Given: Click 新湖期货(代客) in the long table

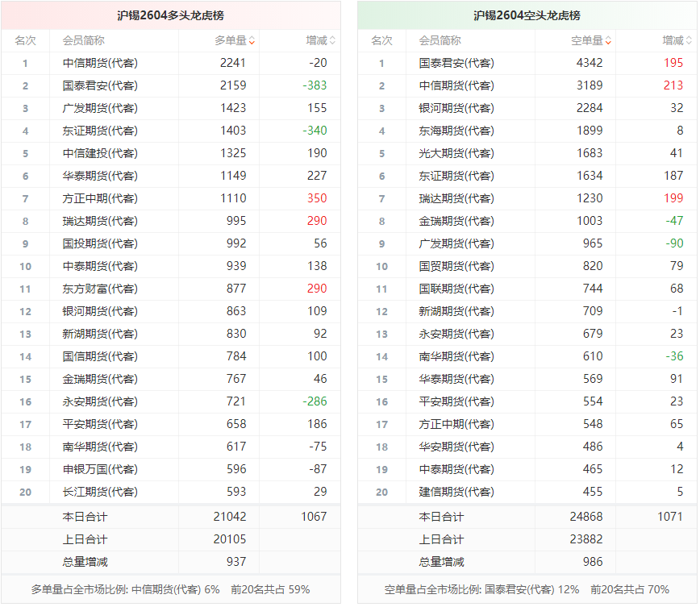Looking at the screenshot, I should coord(100,334).
